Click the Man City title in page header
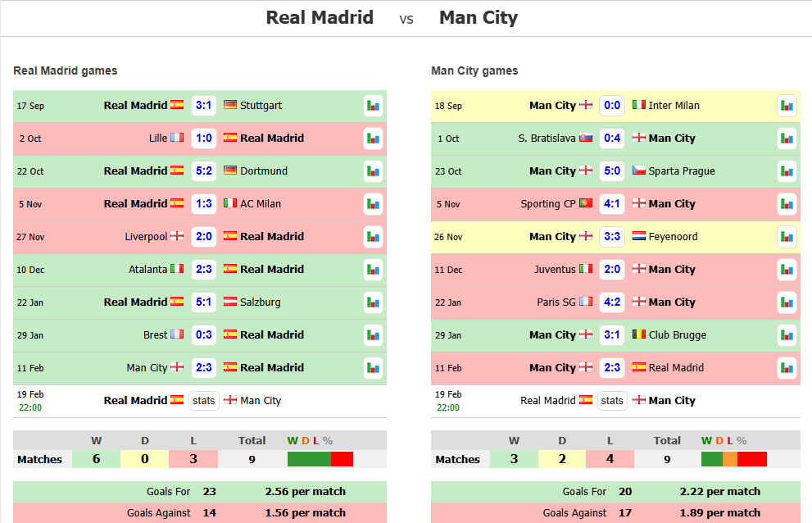Viewport: 812px width, 523px height. click(478, 17)
